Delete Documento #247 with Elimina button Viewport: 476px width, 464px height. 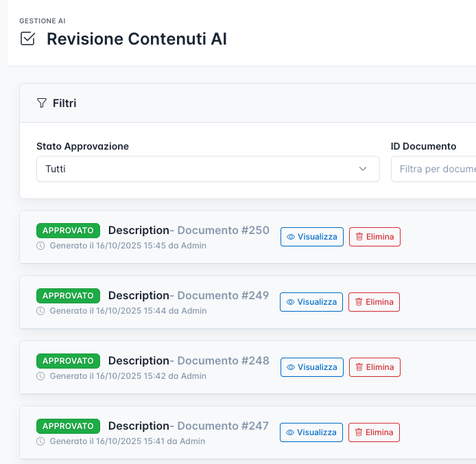[x=374, y=432]
